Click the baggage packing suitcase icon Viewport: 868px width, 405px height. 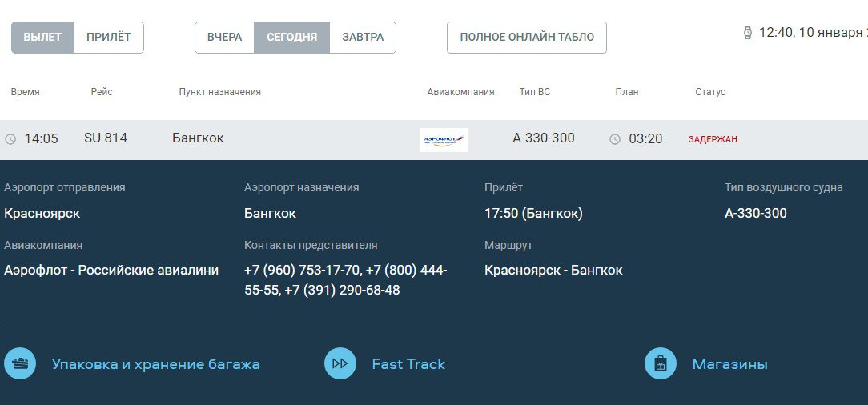(20, 363)
